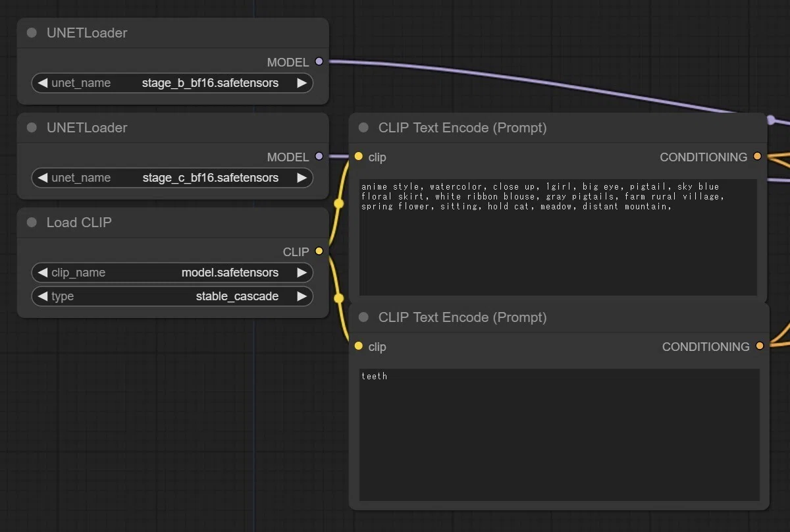
Task: Click the clip input label on teeth prompt node
Action: (x=377, y=347)
